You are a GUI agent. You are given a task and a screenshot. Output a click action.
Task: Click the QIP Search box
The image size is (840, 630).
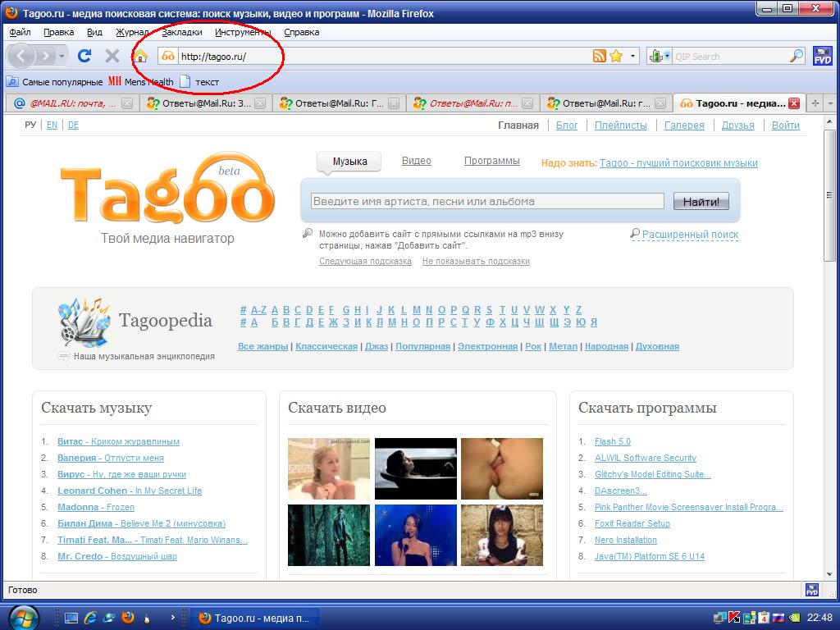click(730, 57)
